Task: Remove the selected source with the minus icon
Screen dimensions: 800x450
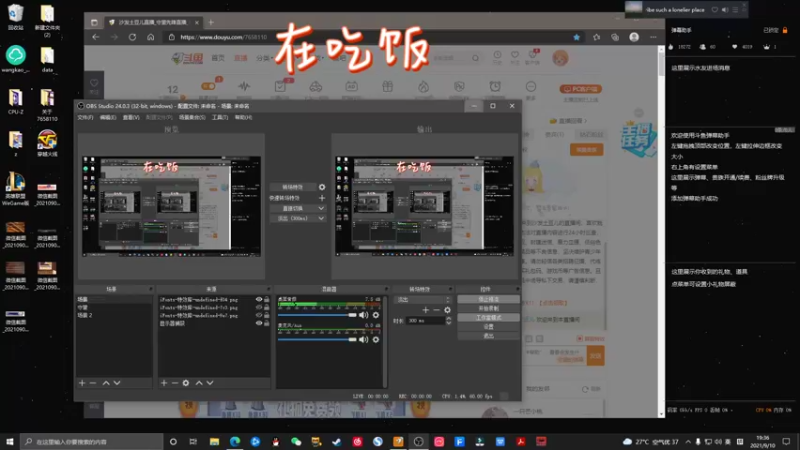Action: coord(174,383)
